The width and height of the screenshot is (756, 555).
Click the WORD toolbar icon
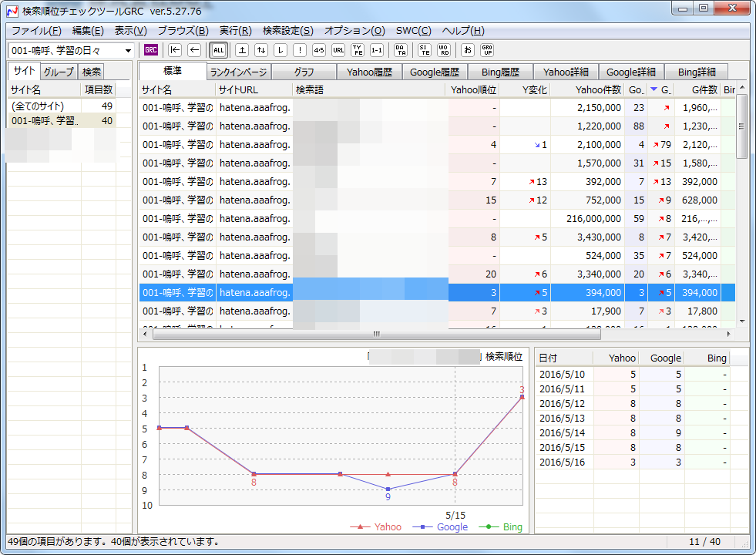pyautogui.click(x=444, y=49)
